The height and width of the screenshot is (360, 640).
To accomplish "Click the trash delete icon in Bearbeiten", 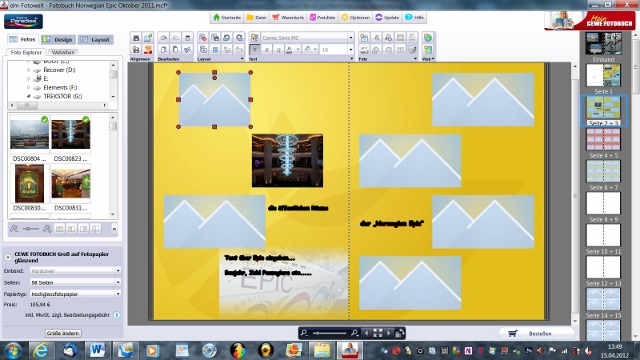I will tap(187, 38).
